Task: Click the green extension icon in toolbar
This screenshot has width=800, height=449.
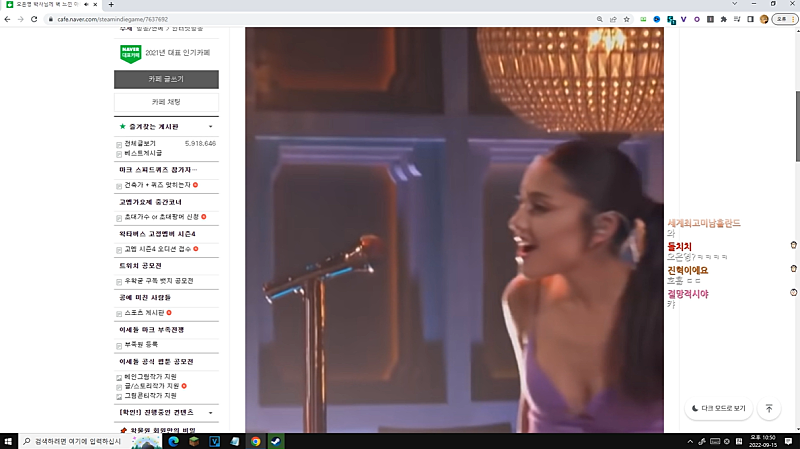Action: coord(643,19)
